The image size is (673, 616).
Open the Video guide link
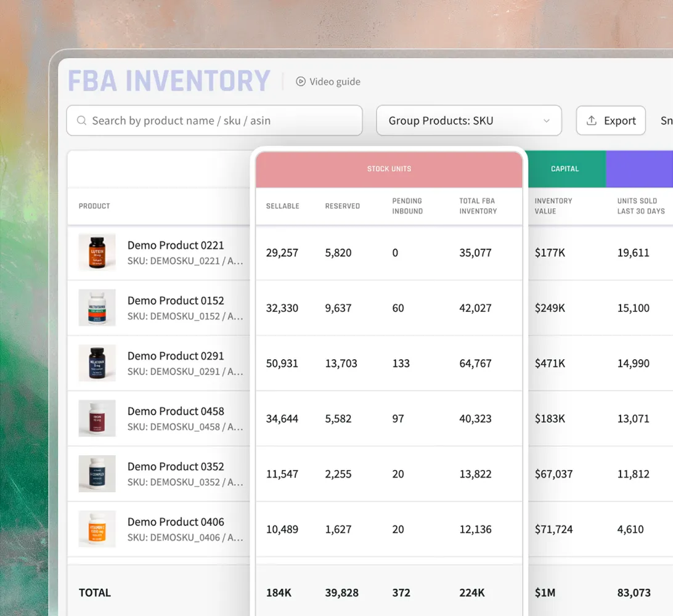(x=328, y=81)
